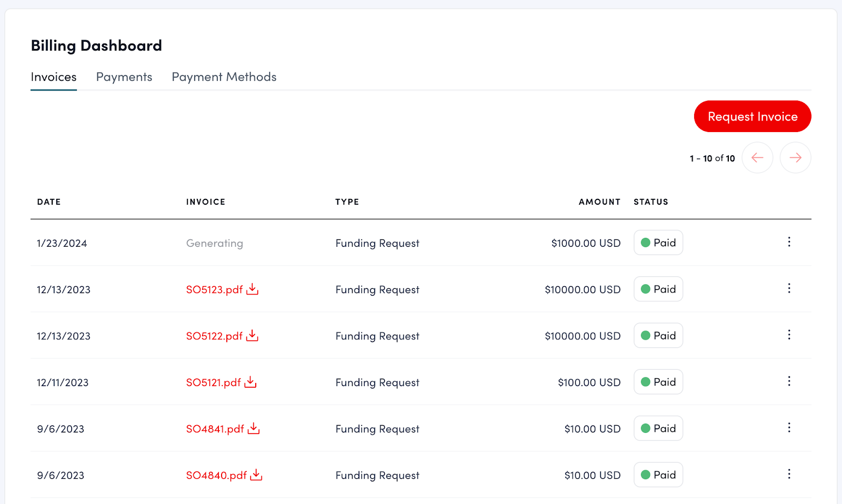Open the options menu for the 1/23/2024 invoice

coord(789,242)
